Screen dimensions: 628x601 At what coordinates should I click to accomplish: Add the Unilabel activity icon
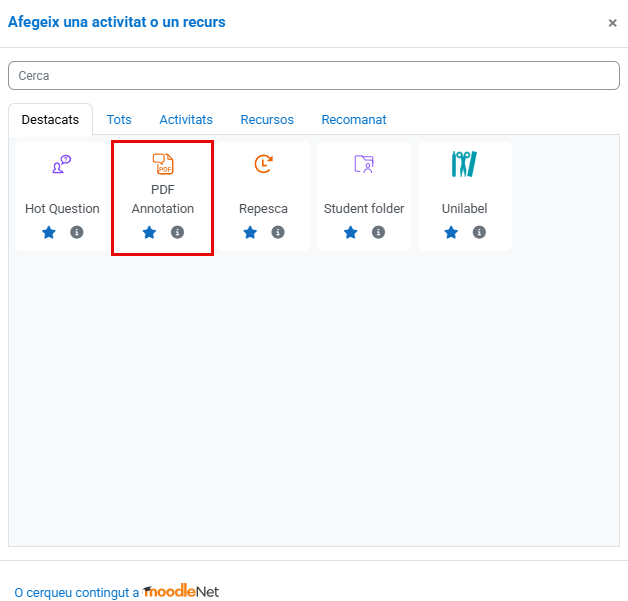tap(464, 164)
